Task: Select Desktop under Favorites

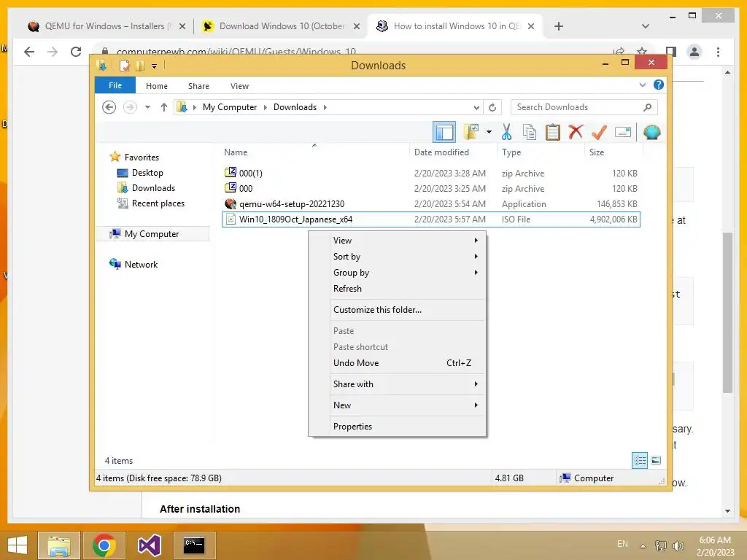Action: pyautogui.click(x=147, y=173)
